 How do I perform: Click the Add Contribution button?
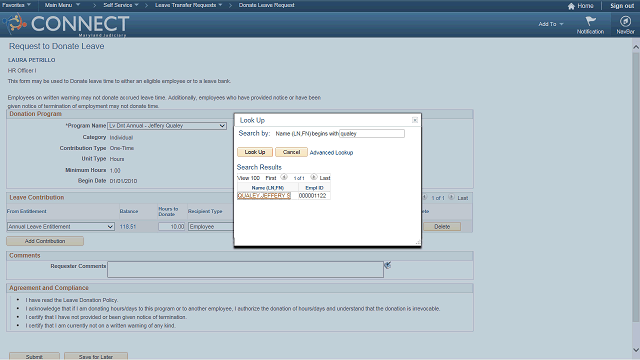[45, 241]
